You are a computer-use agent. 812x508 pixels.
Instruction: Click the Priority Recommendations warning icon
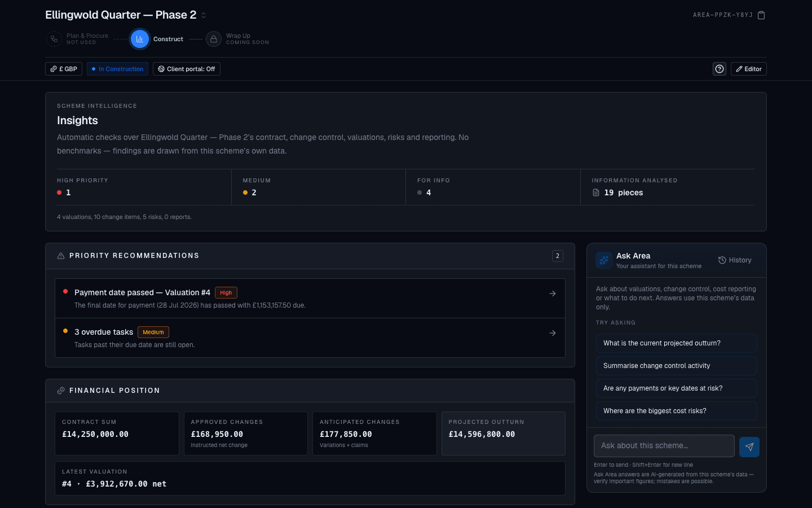coord(61,256)
